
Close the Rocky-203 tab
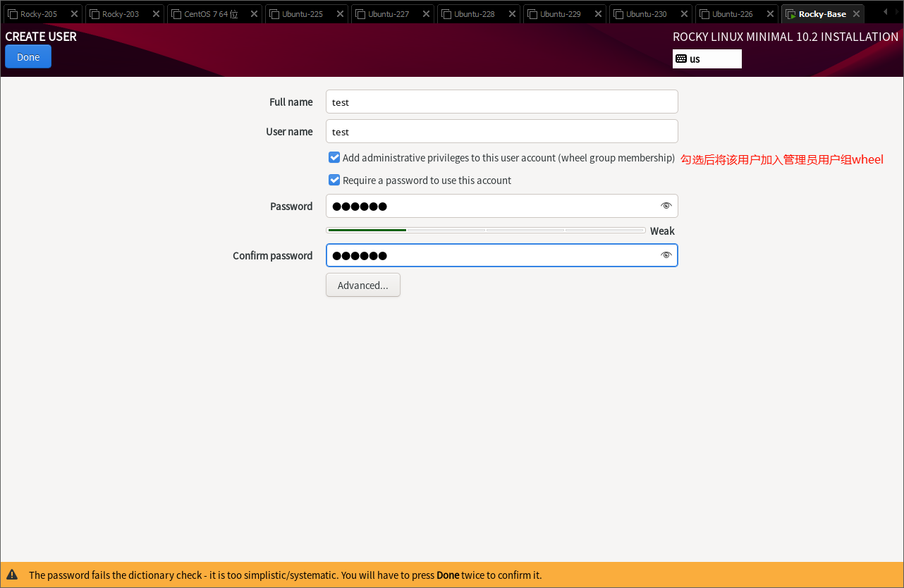coord(156,14)
